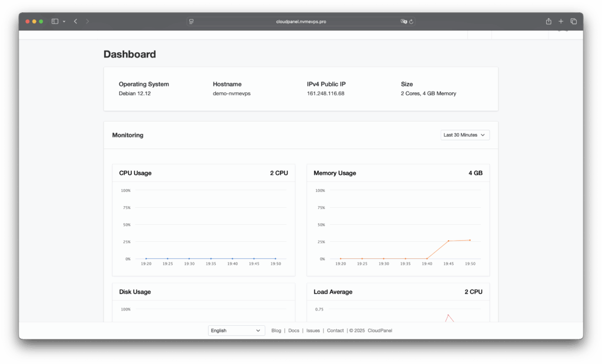
Task: Open the Docs footer link
Action: tap(294, 331)
